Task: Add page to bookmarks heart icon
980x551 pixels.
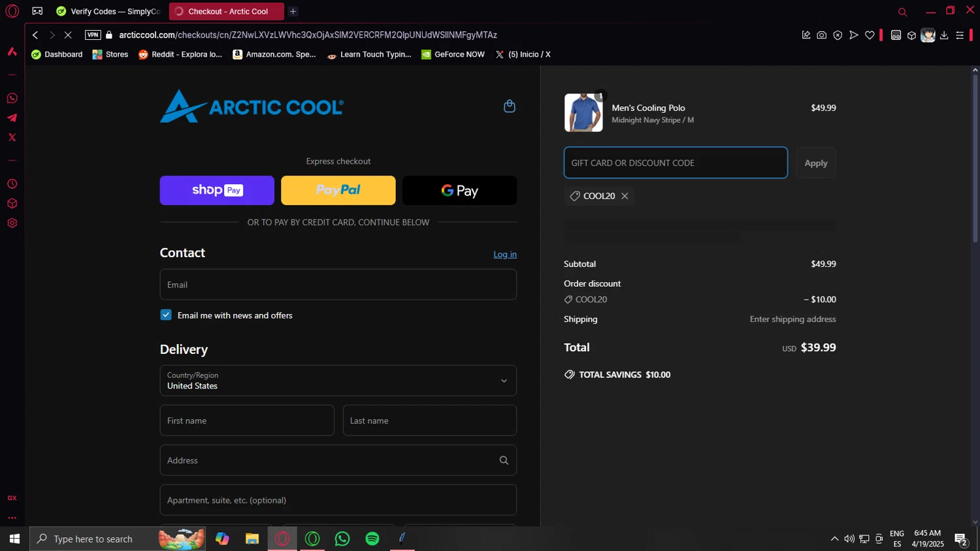Action: (870, 35)
